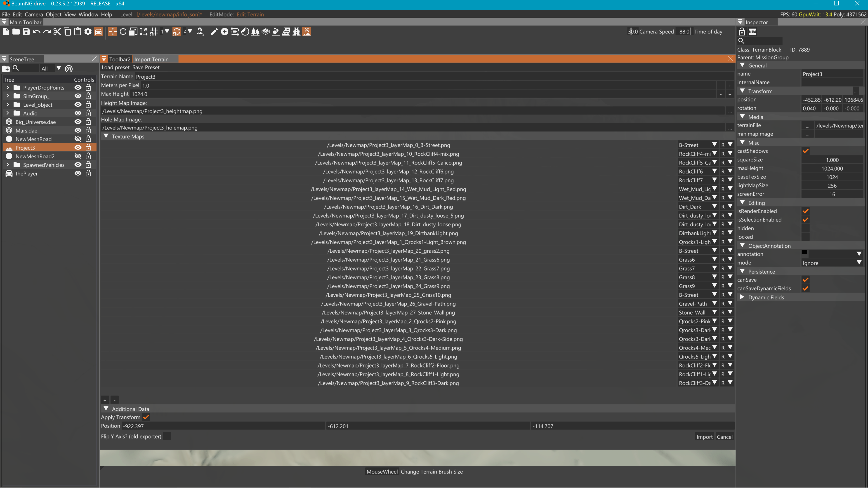Toggle visibility of Mars.dae

point(78,130)
